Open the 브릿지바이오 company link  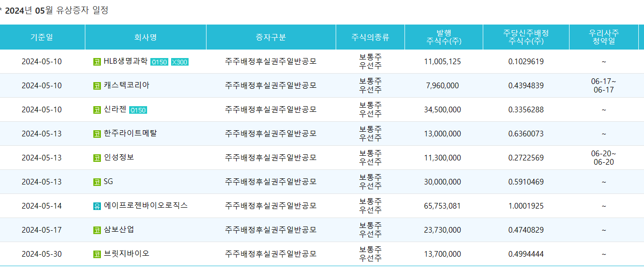click(126, 254)
